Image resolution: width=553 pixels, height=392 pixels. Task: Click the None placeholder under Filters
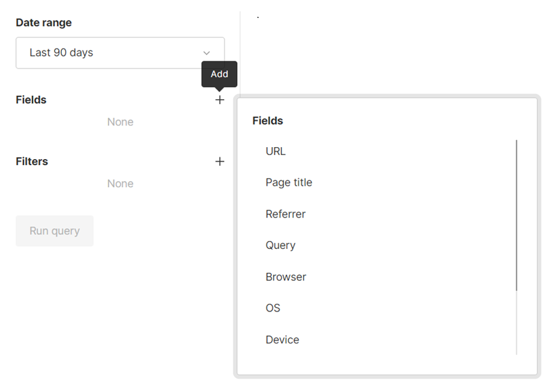click(121, 184)
